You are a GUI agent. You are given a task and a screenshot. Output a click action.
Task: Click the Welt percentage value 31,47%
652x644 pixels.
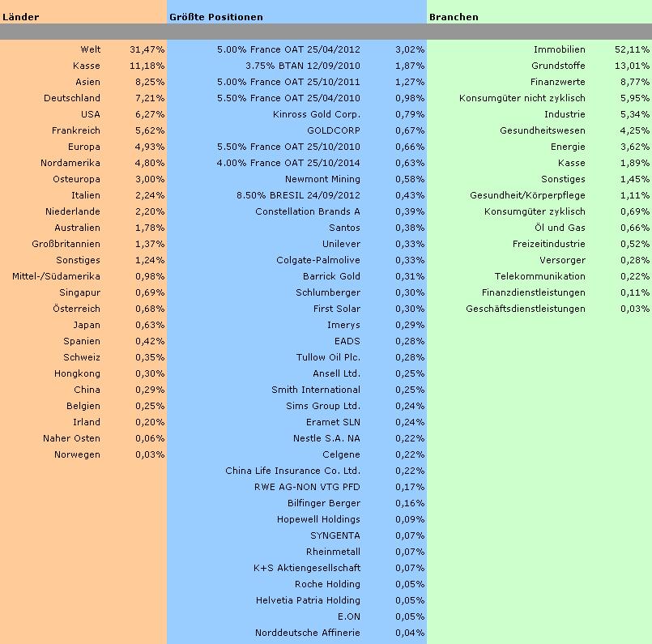click(147, 49)
